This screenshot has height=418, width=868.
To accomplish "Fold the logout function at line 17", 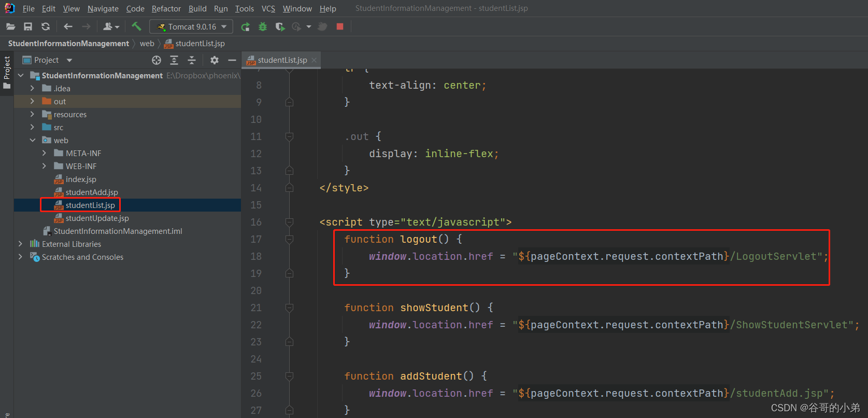I will click(290, 239).
